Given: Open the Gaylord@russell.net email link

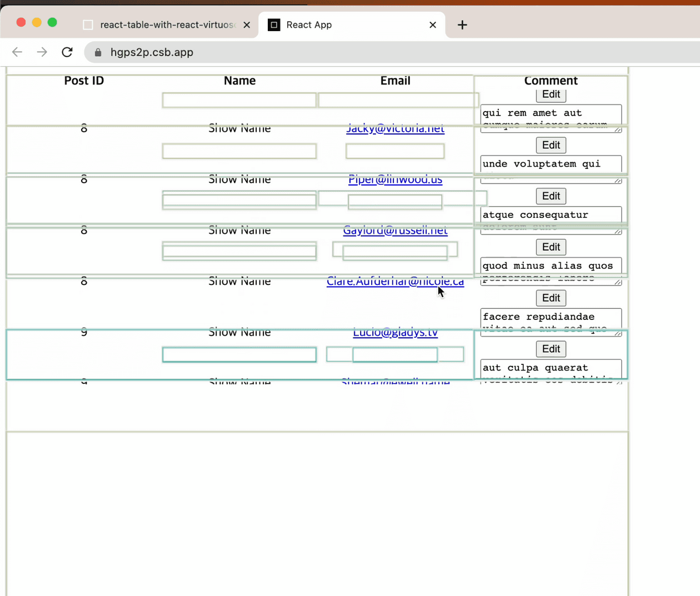Looking at the screenshot, I should (395, 230).
